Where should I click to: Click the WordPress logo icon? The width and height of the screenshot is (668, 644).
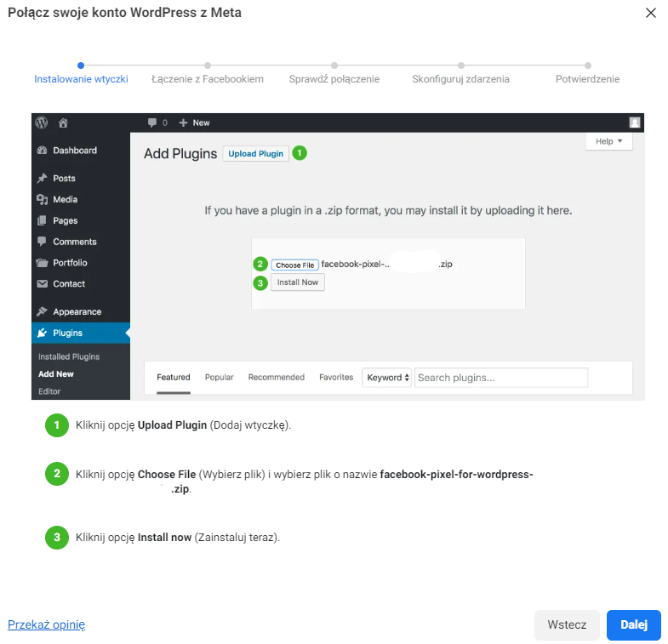pos(42,123)
